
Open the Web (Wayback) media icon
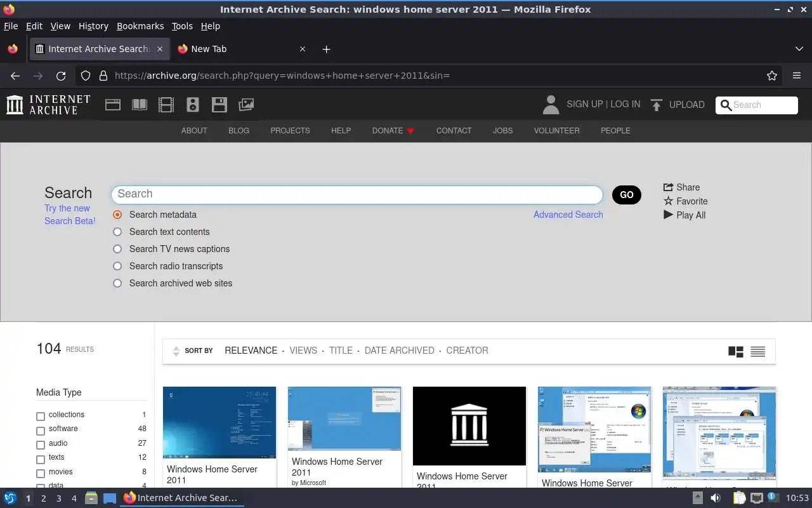[x=113, y=105]
